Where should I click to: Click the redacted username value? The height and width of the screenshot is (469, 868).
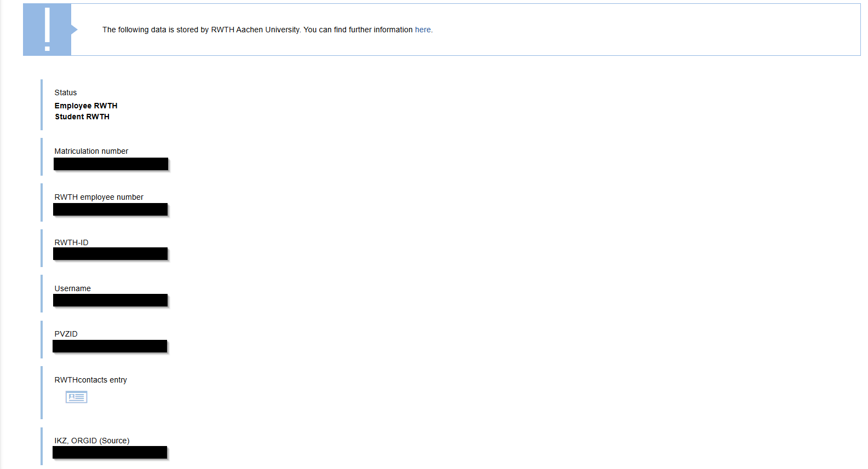(x=110, y=300)
